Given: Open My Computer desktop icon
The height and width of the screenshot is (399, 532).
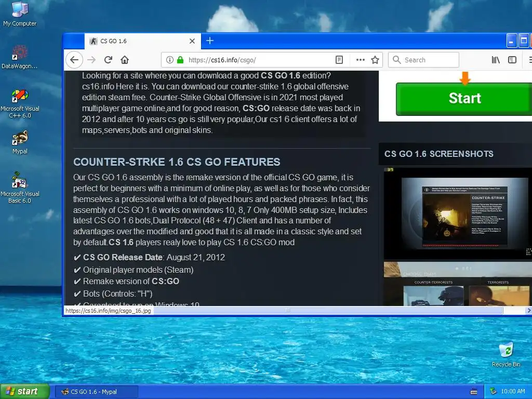Looking at the screenshot, I should click(20, 14).
